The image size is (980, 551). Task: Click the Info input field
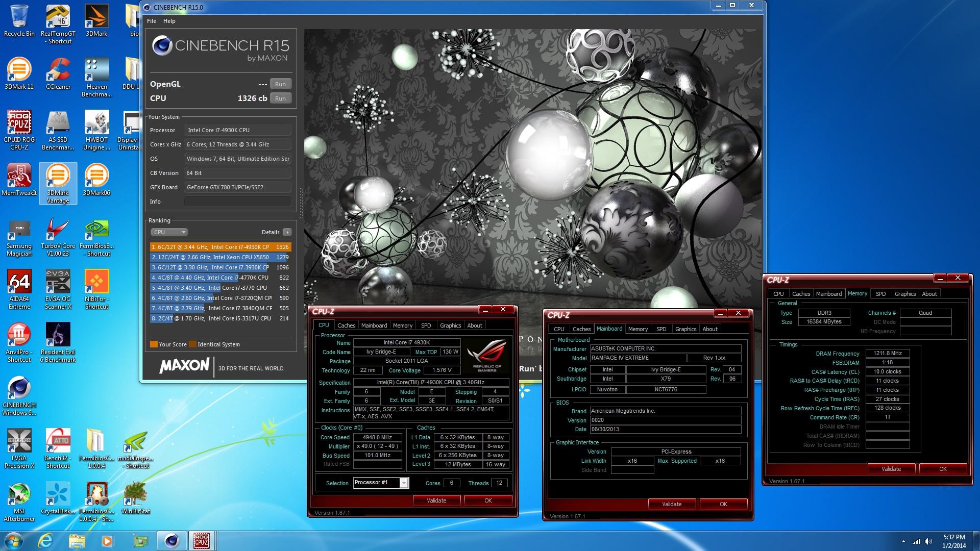238,202
